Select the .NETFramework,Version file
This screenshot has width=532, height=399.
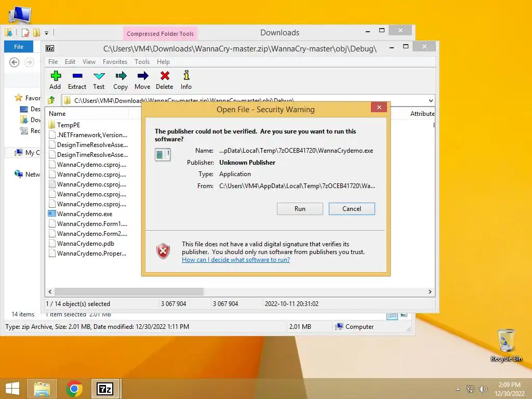tap(88, 135)
